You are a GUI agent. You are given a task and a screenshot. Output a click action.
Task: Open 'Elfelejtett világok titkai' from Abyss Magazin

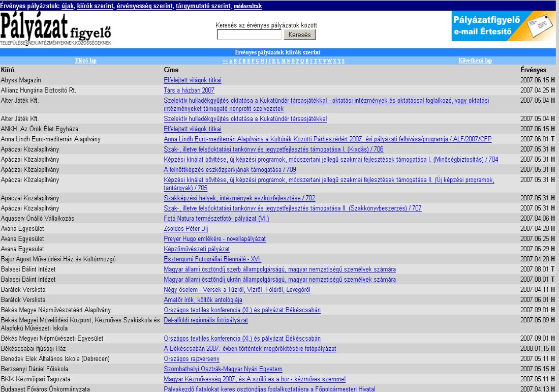pos(193,80)
